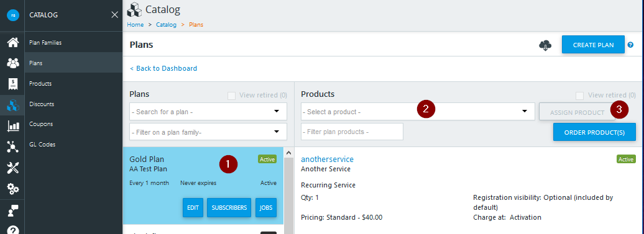Open the Tools wrench and screwdriver icon

(13, 168)
